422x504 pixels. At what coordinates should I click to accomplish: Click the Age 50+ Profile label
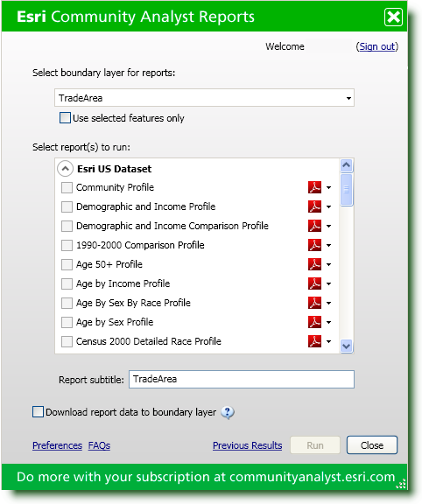pos(109,264)
